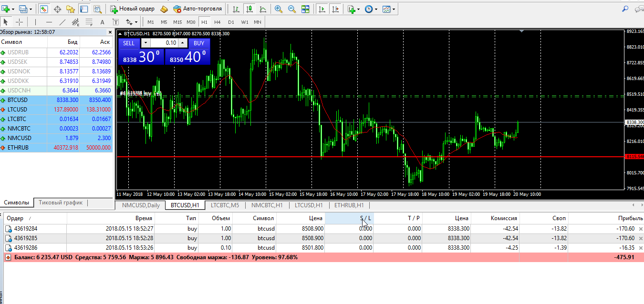Expand the indicators dropdown arrow

[x=359, y=9]
